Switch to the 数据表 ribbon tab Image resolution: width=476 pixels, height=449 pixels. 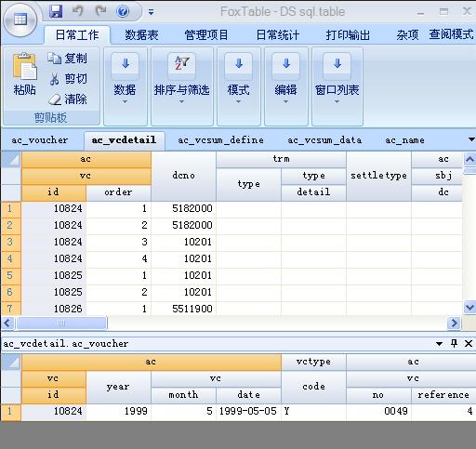141,34
